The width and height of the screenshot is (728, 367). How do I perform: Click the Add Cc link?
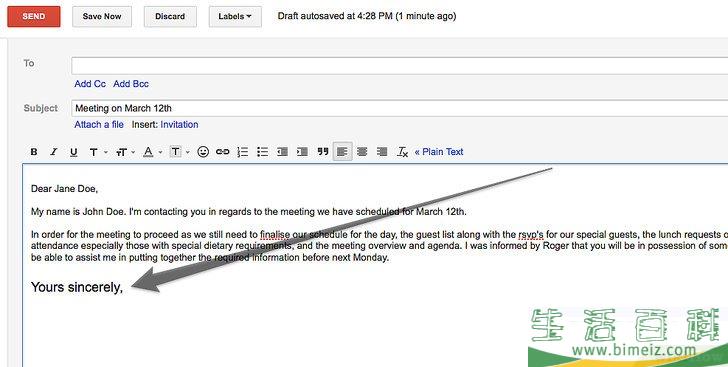click(x=90, y=84)
